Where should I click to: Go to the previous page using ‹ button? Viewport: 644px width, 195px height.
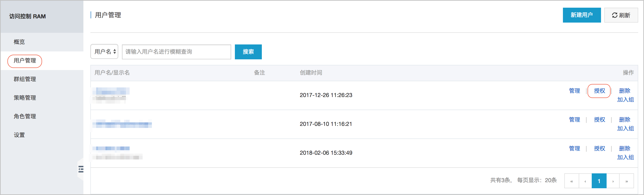click(x=585, y=181)
